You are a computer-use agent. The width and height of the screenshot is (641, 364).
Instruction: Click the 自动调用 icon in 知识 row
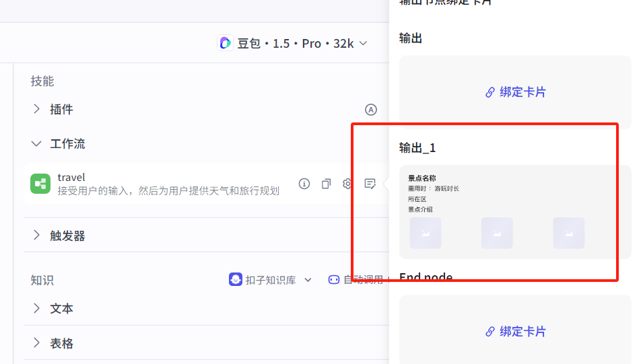click(334, 280)
